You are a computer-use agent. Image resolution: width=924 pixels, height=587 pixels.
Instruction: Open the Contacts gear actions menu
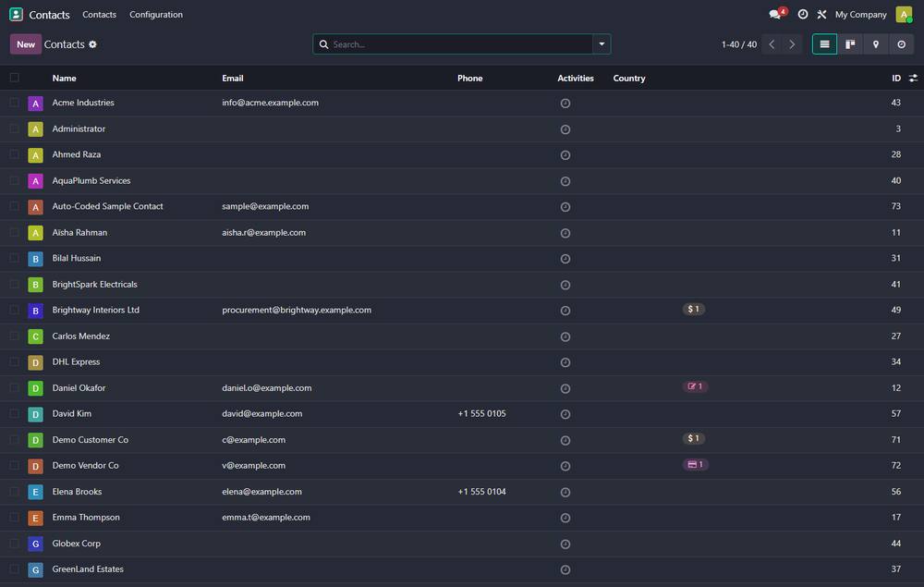tap(92, 44)
